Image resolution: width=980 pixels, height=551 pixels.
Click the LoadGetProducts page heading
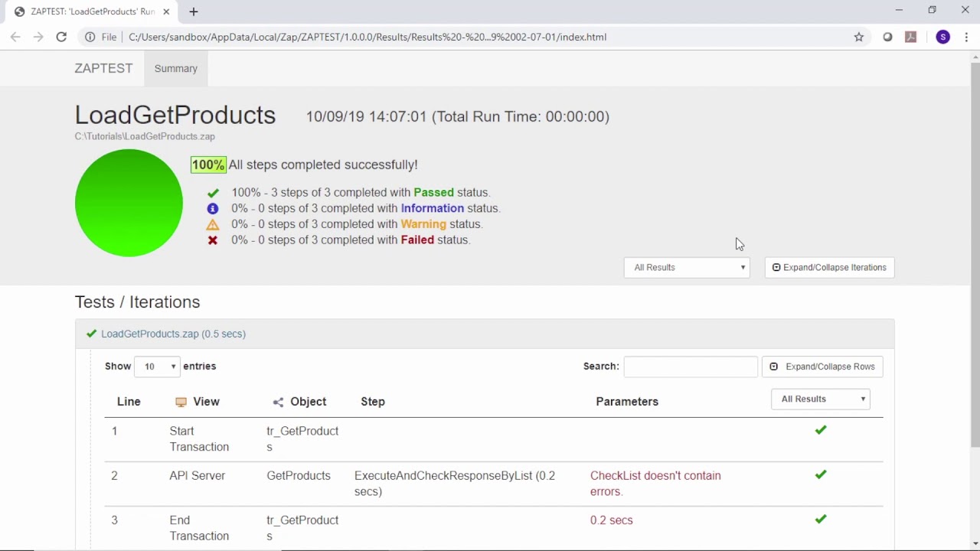[175, 115]
